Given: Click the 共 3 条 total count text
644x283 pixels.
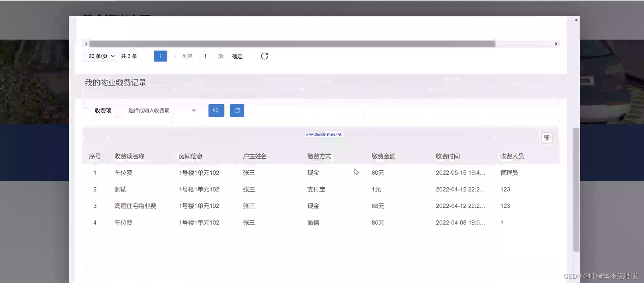Looking at the screenshot, I should pyautogui.click(x=129, y=56).
